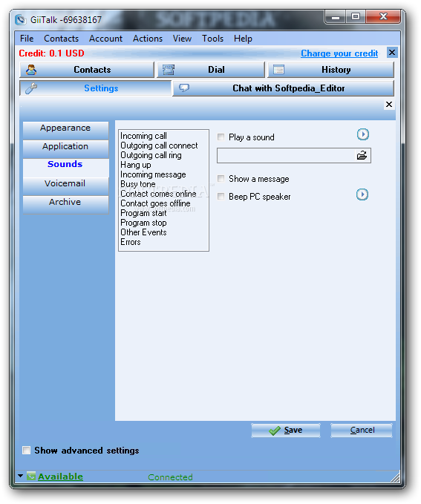Click the phone status icon beside Available
This screenshot has height=504, width=421.
pyautogui.click(x=31, y=476)
